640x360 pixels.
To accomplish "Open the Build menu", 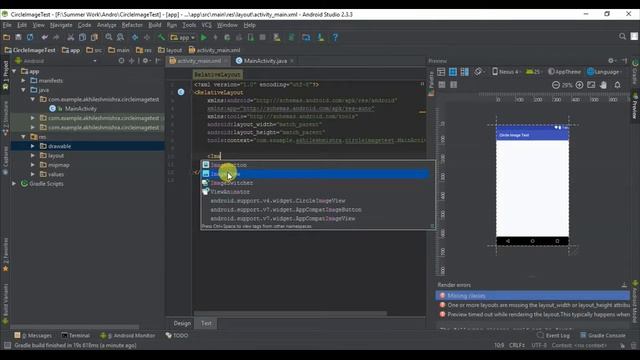I will (155, 25).
